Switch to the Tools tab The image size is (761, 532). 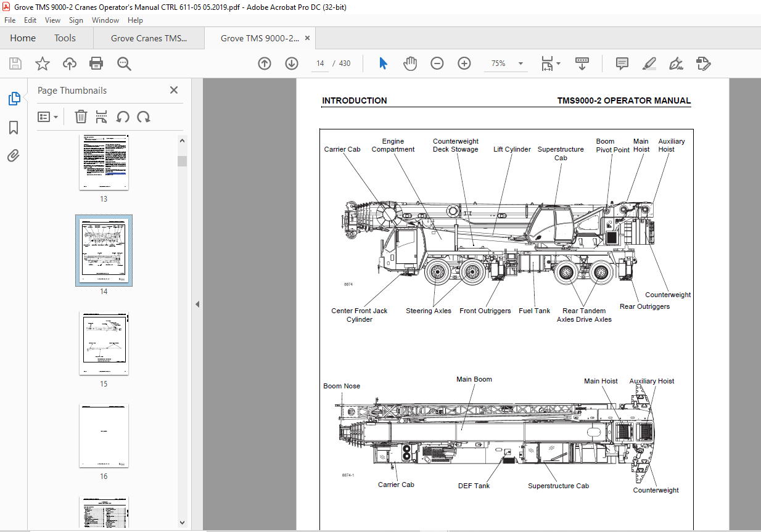pyautogui.click(x=65, y=38)
